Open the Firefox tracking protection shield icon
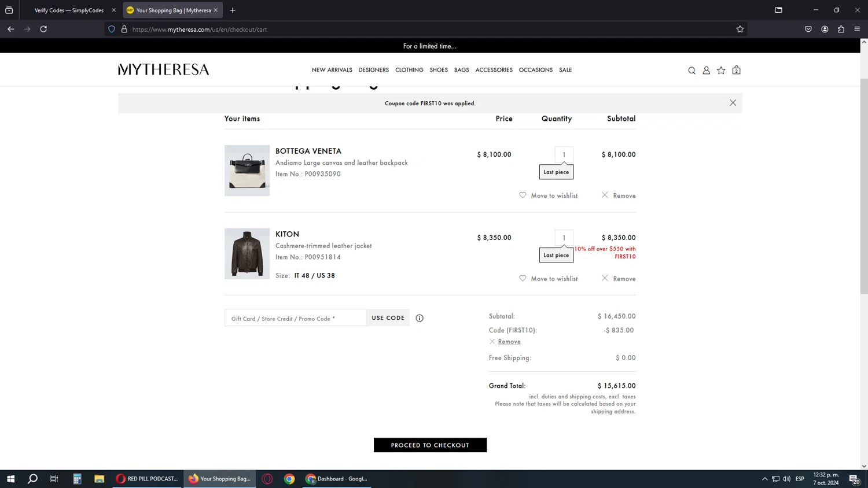868x488 pixels. pyautogui.click(x=112, y=29)
